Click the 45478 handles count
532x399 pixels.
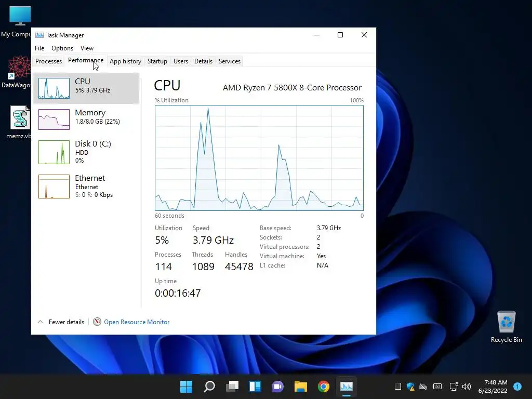pyautogui.click(x=239, y=267)
